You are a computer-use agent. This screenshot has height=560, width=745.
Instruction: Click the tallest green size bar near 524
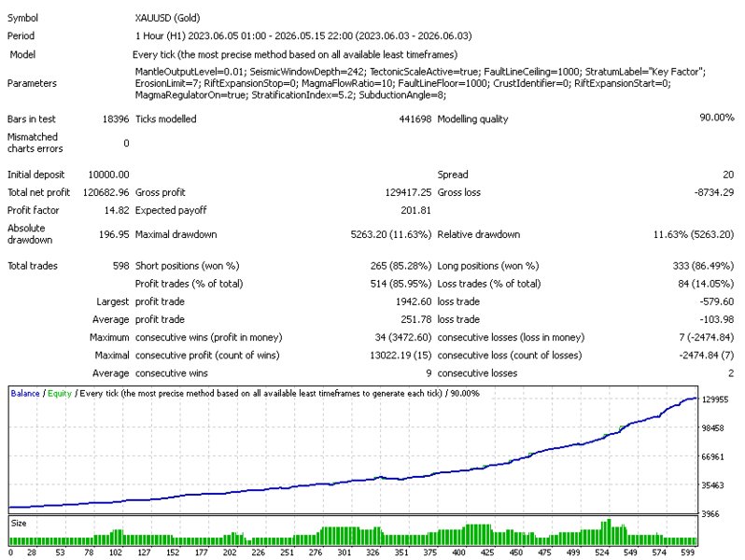point(609,532)
